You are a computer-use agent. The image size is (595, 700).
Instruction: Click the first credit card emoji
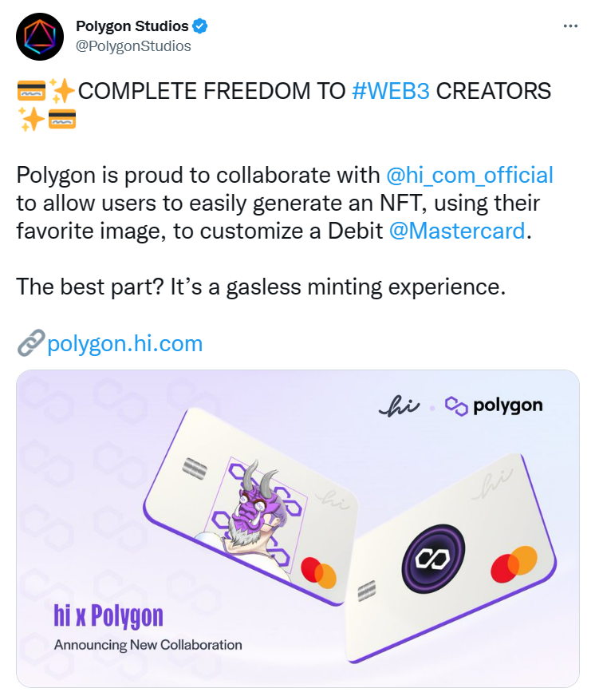coord(31,91)
